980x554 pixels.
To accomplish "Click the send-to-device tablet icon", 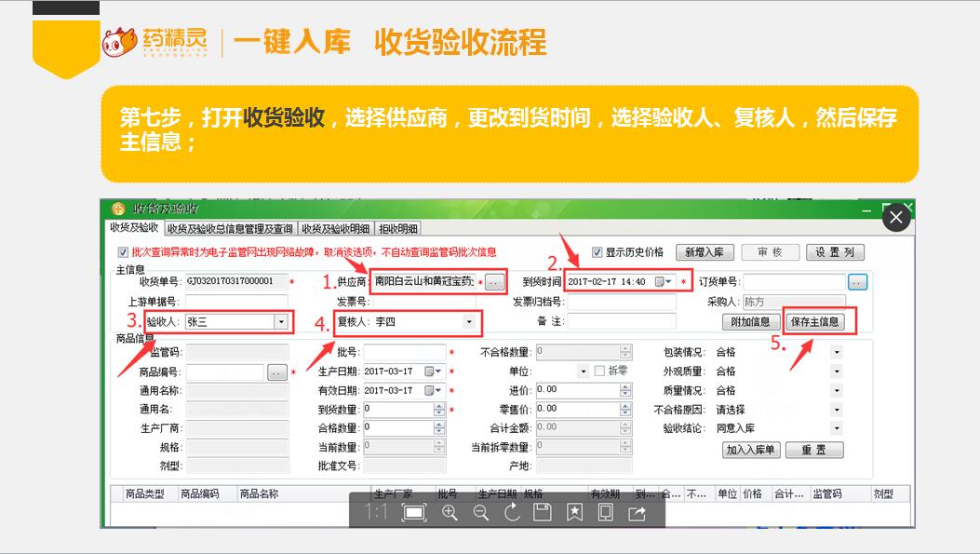I will (606, 512).
